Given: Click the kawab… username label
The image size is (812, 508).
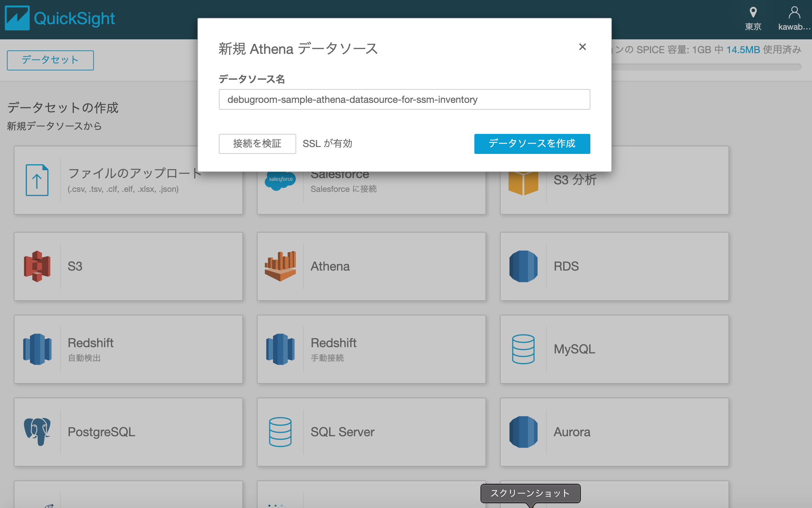Looking at the screenshot, I should pos(794,27).
